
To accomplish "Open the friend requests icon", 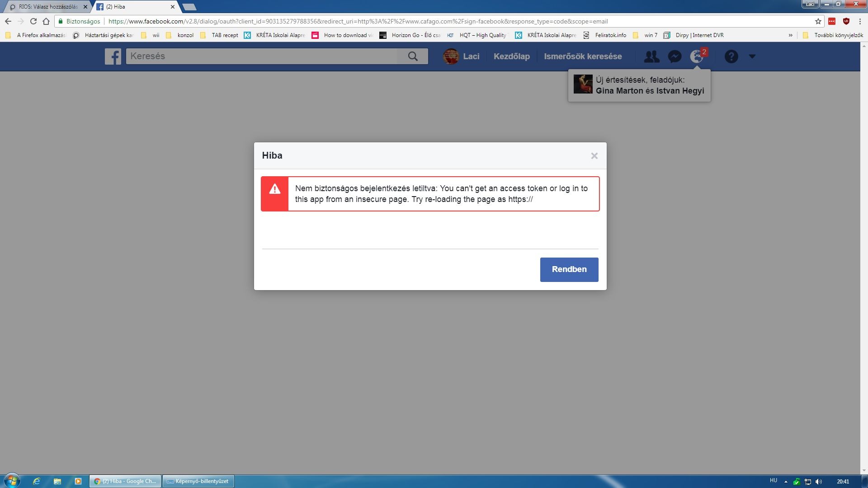I will pos(651,56).
